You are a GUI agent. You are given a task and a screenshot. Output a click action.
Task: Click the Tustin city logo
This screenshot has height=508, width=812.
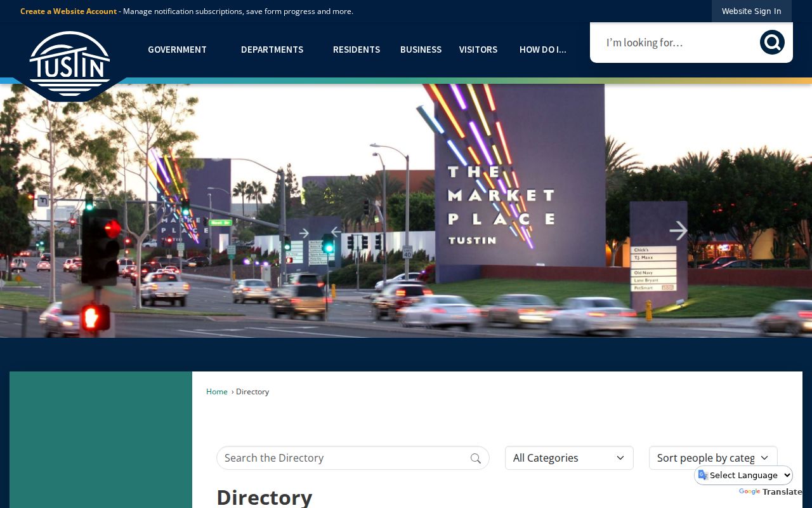tap(70, 65)
